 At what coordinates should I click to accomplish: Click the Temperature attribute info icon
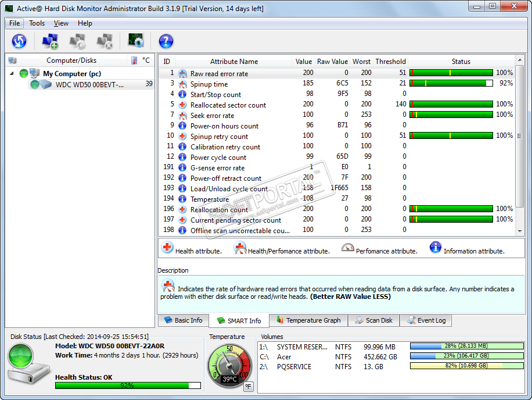click(x=182, y=199)
